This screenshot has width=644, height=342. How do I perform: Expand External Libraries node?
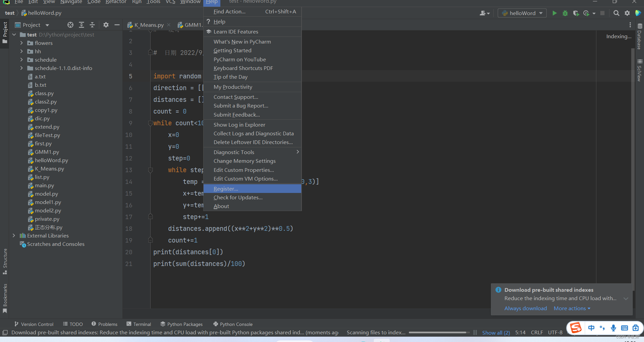tap(14, 235)
